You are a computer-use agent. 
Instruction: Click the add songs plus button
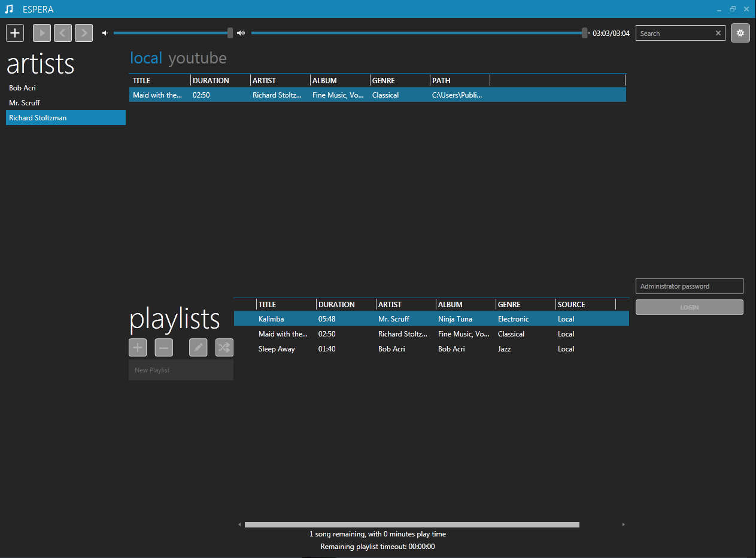(15, 33)
